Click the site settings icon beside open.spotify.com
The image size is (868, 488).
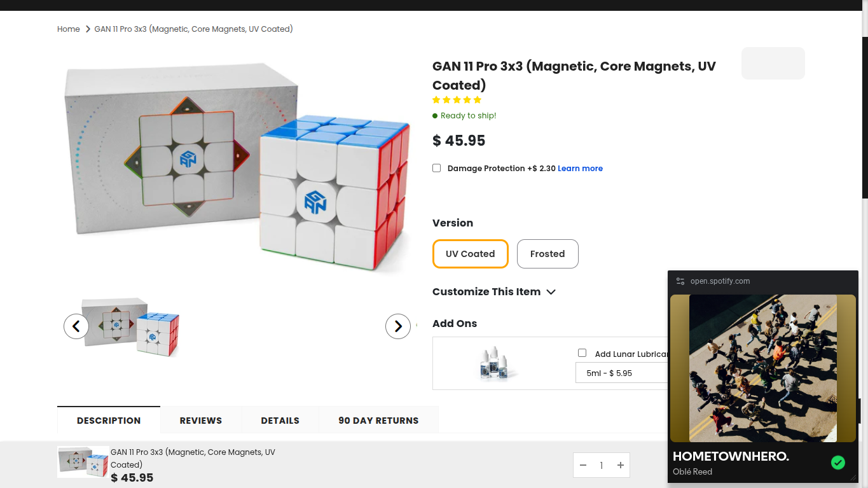[680, 281]
